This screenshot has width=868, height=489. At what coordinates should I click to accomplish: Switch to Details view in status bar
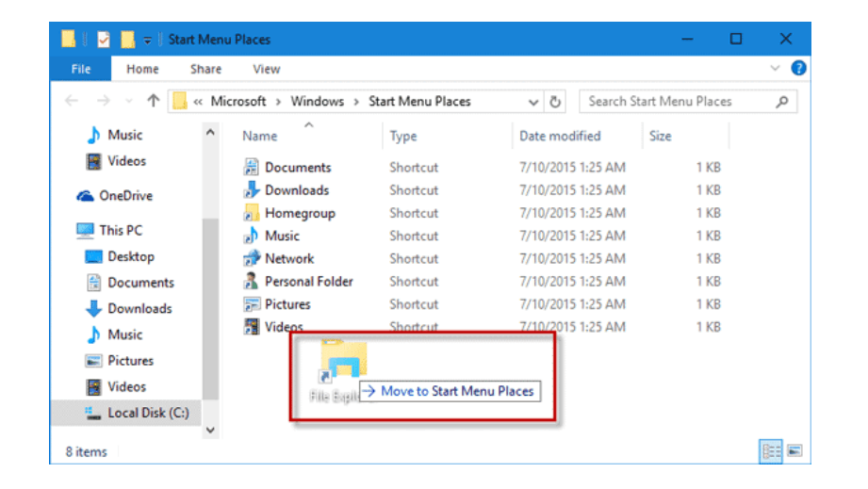tap(771, 451)
